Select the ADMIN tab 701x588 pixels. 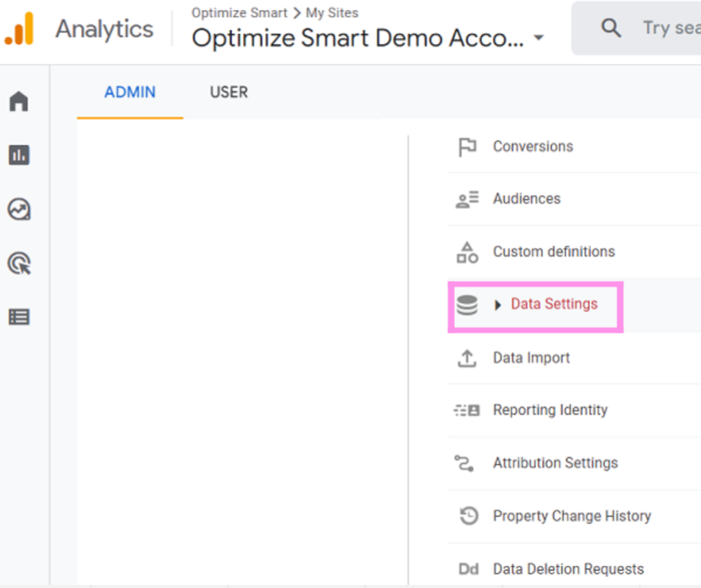[x=130, y=92]
